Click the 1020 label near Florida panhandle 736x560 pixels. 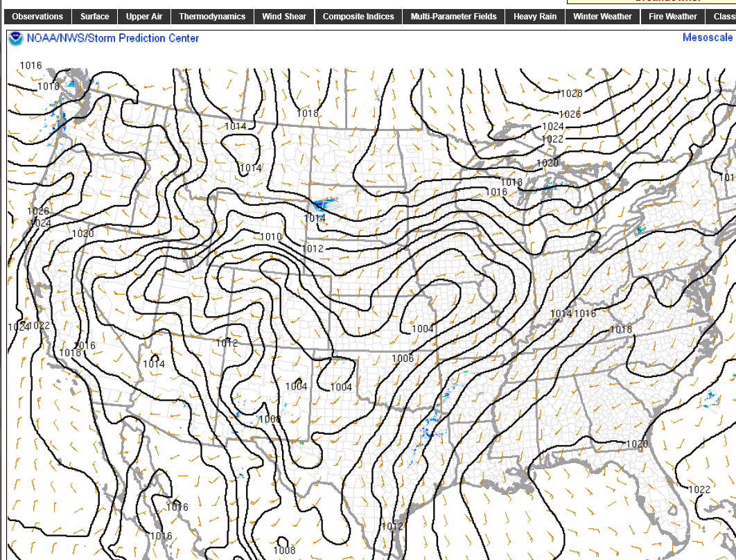click(x=636, y=444)
